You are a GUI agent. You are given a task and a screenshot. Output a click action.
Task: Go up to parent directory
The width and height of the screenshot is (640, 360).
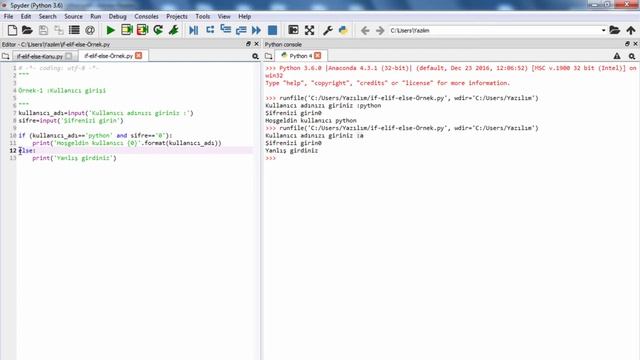(x=631, y=30)
